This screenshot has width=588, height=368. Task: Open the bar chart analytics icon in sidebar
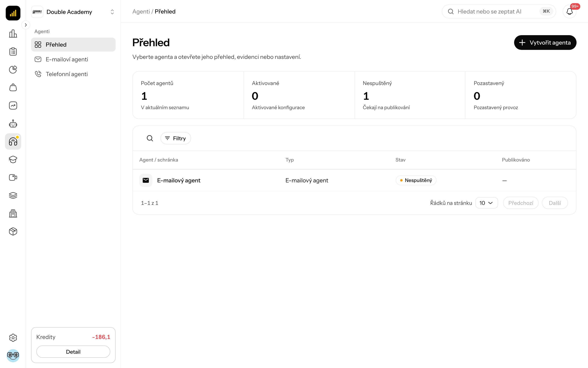pos(13,34)
